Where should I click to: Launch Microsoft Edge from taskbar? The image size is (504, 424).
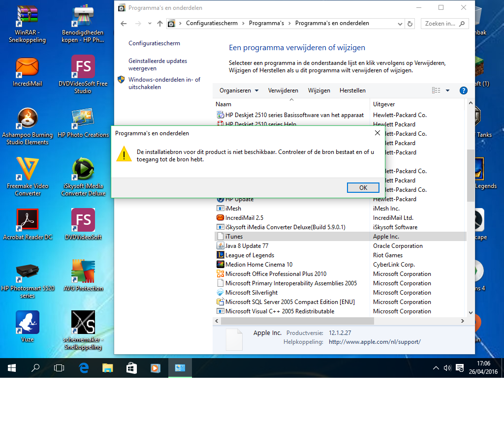click(84, 368)
